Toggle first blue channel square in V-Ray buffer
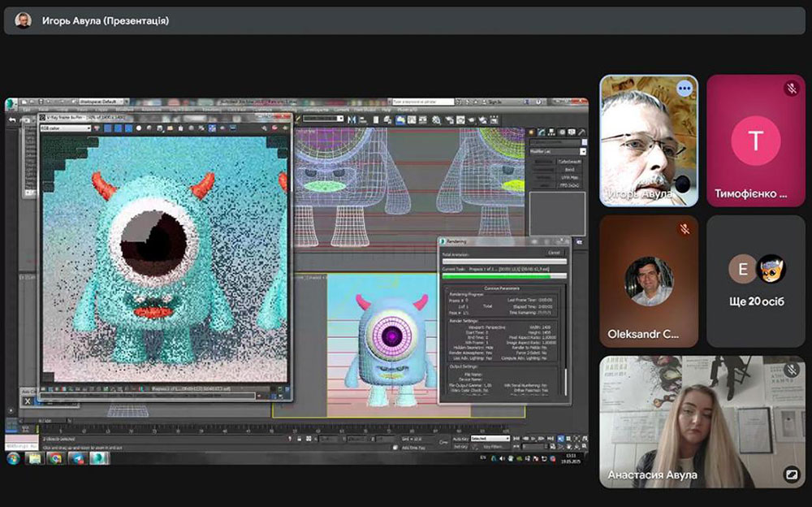Viewport: 812px width, 507px height. click(108, 128)
